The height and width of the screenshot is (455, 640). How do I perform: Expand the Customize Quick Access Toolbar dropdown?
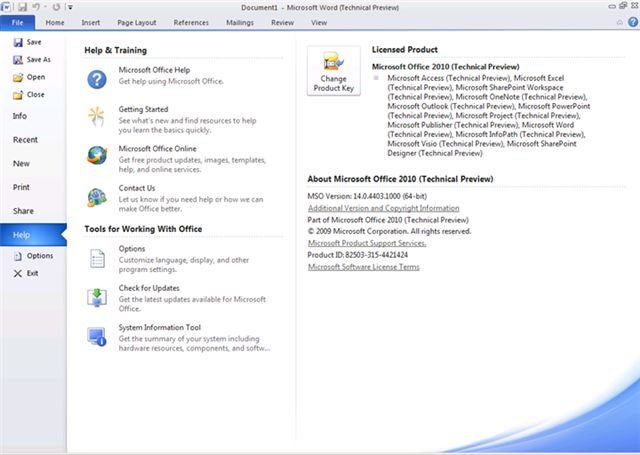70,8
